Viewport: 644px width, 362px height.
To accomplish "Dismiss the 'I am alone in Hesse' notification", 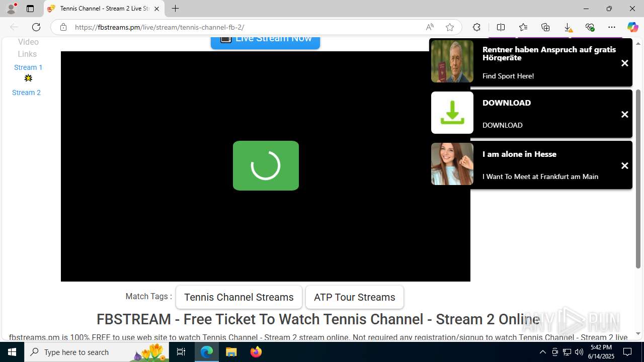I will (625, 166).
